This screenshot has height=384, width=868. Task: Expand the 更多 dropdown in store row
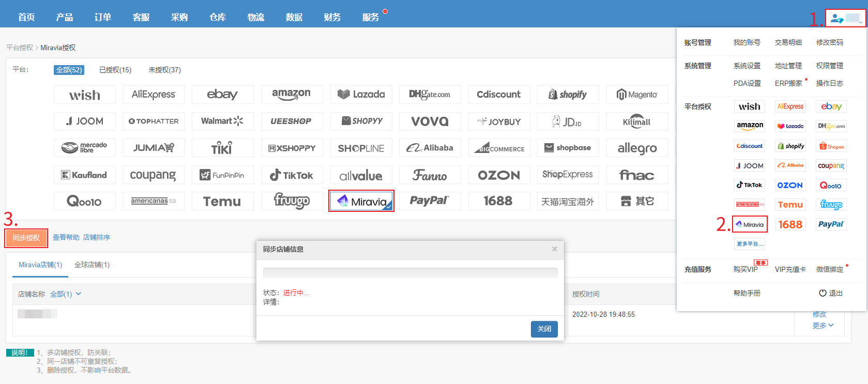click(x=823, y=326)
